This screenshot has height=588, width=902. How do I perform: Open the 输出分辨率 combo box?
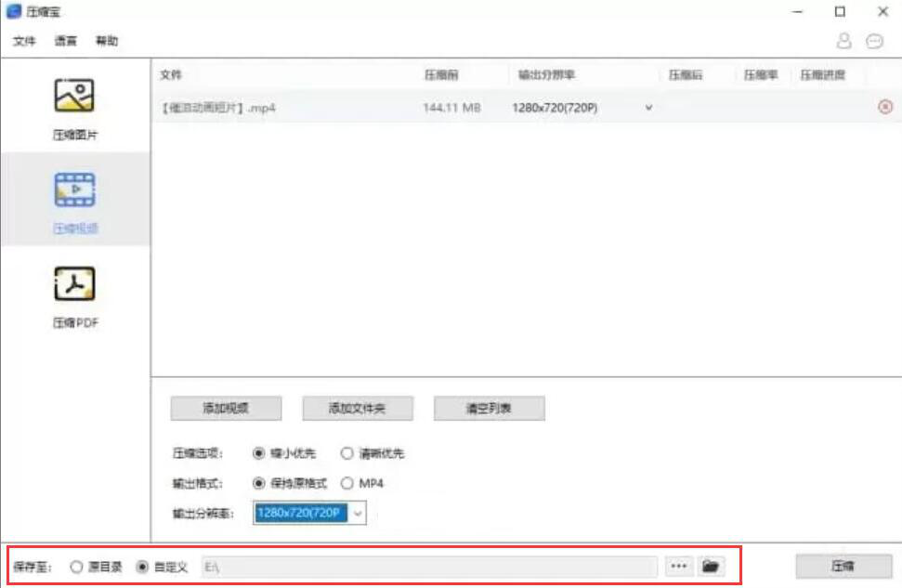tap(358, 512)
